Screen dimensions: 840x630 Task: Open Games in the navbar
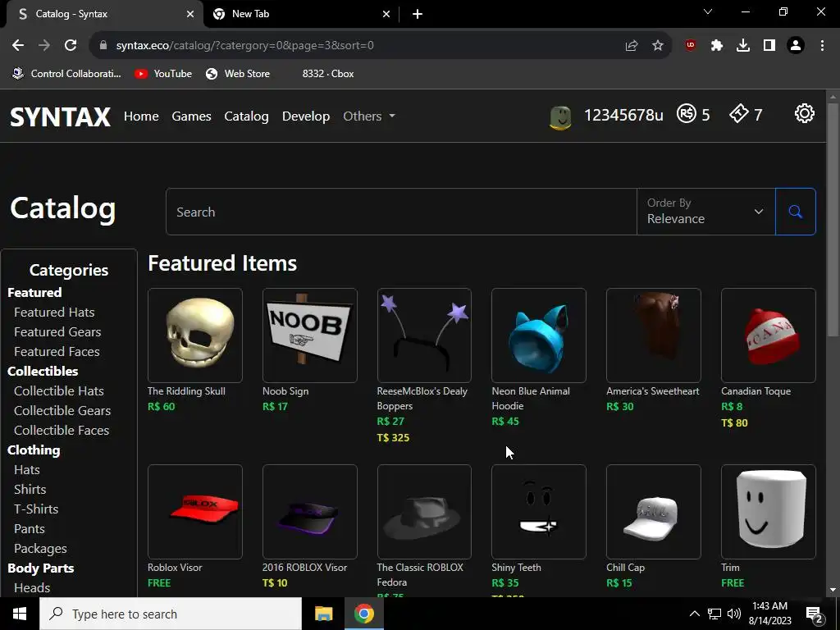(x=191, y=116)
